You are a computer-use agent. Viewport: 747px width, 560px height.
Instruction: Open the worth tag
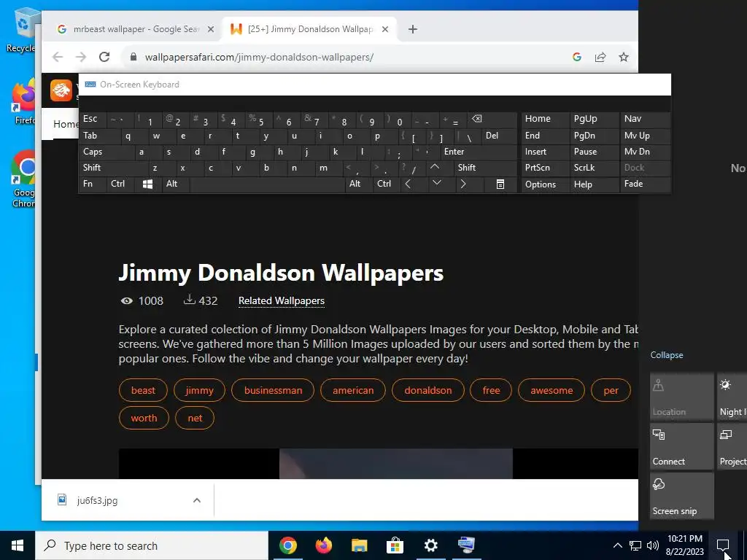point(144,418)
